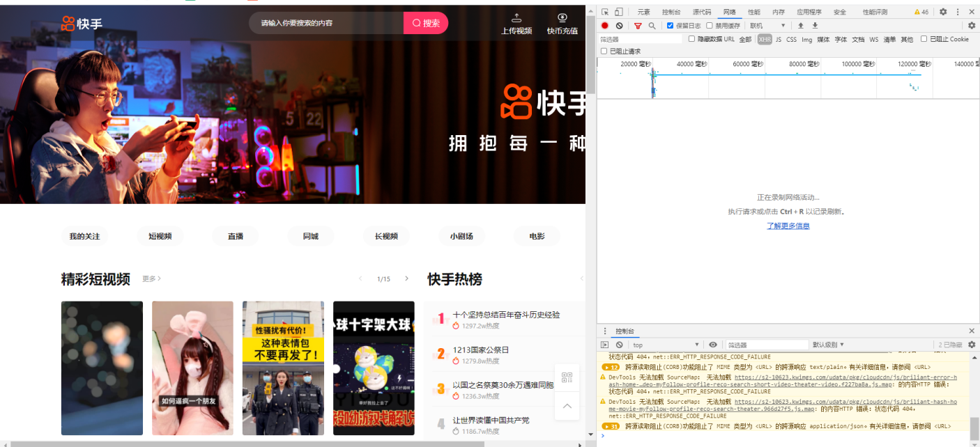Select the XHR request type filter
The width and height of the screenshot is (980, 447).
click(765, 40)
